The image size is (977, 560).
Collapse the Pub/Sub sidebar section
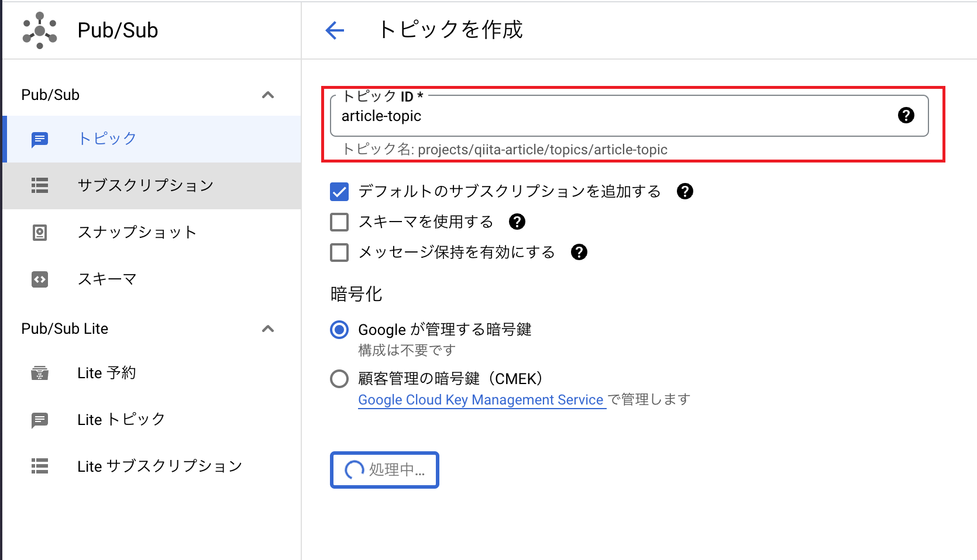(x=268, y=95)
